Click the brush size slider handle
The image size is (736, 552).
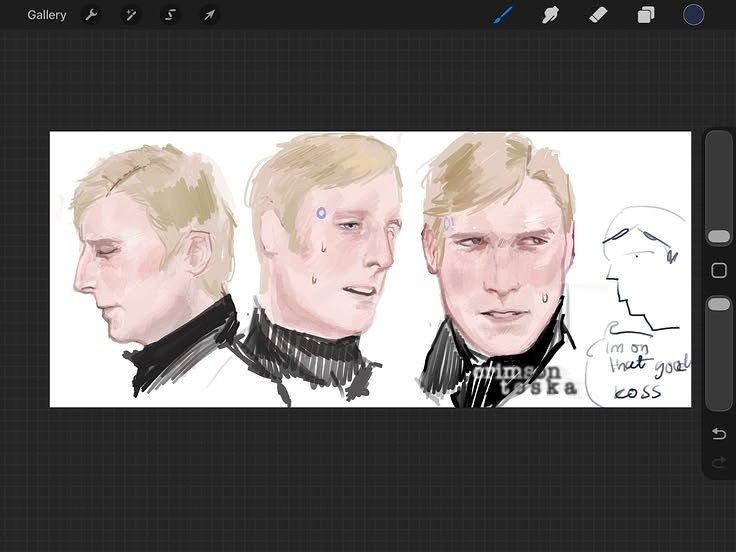719,236
